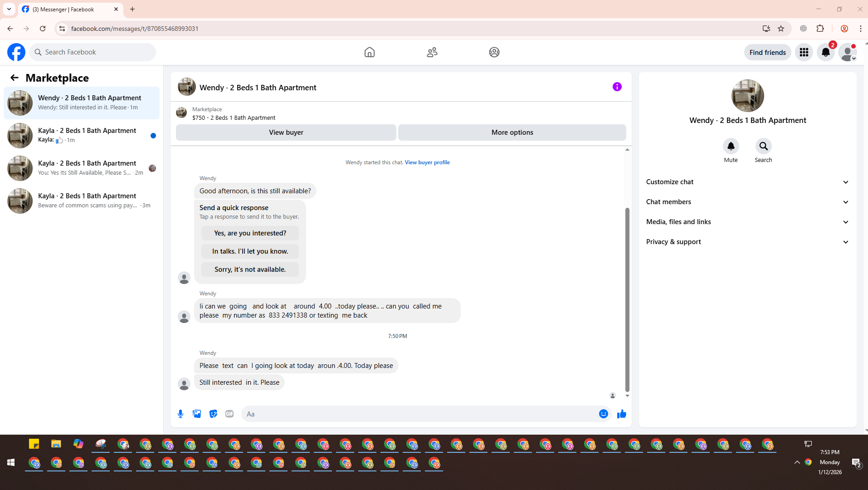Screen dimensions: 868x490
Task: Open the '$750 - 2 Beds 1 Bath Apartment' listing
Action: [x=234, y=118]
